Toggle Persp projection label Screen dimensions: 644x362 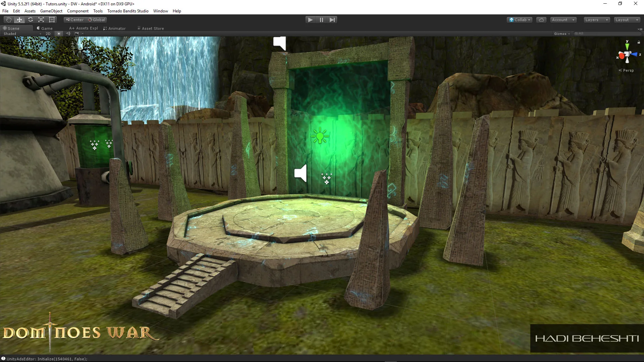click(626, 70)
